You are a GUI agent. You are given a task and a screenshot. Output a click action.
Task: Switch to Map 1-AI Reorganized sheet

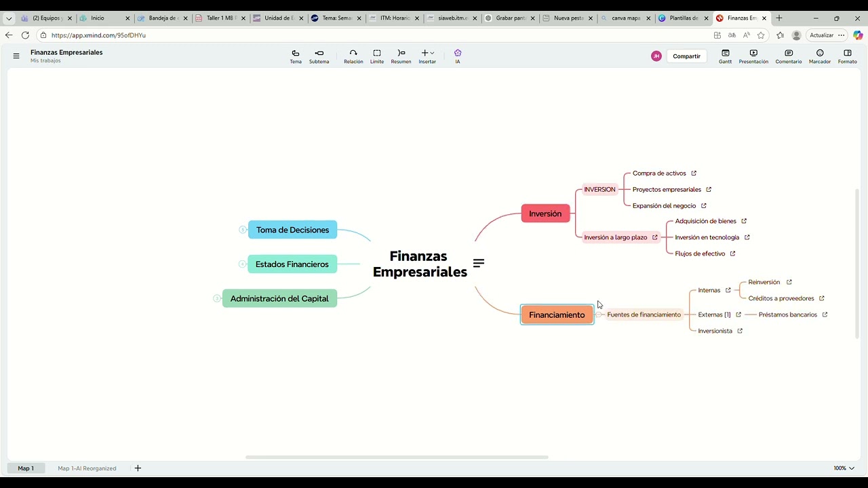tap(87, 468)
